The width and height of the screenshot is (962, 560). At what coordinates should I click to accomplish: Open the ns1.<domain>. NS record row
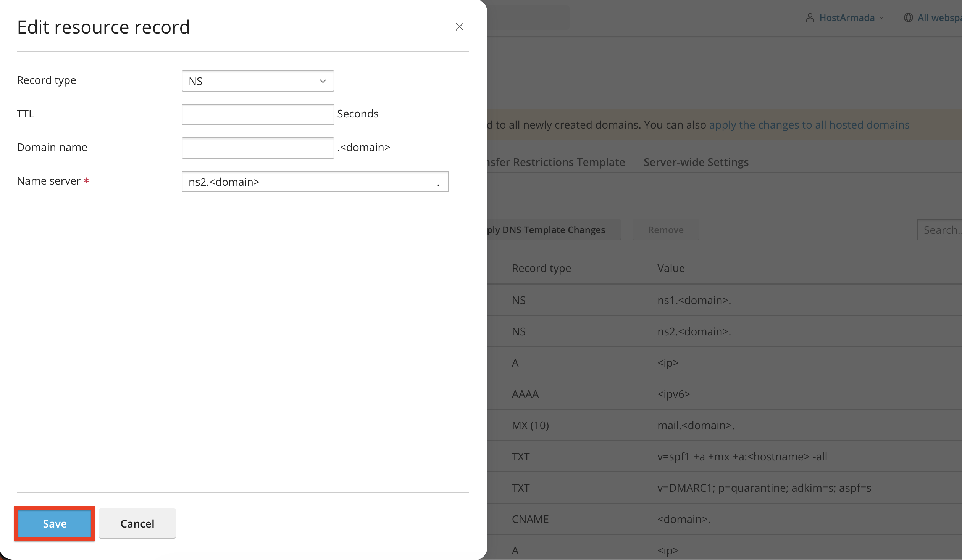(725, 300)
